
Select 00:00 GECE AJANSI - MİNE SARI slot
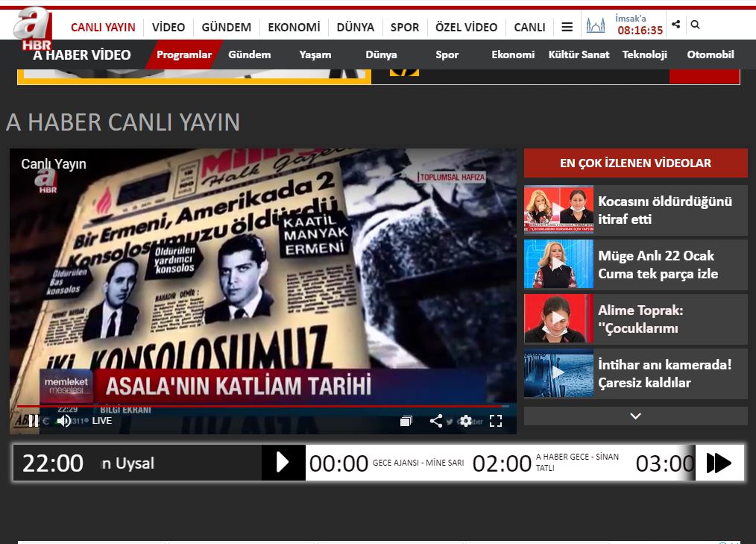coord(387,463)
